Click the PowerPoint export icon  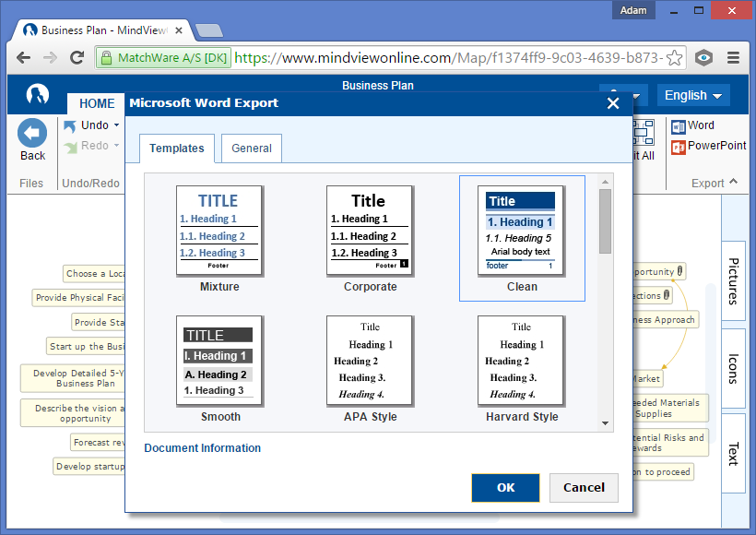point(679,148)
